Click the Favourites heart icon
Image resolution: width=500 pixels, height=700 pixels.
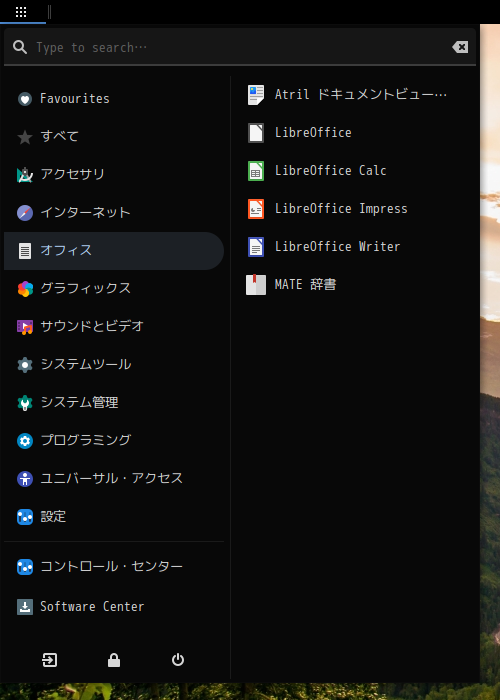(25, 99)
